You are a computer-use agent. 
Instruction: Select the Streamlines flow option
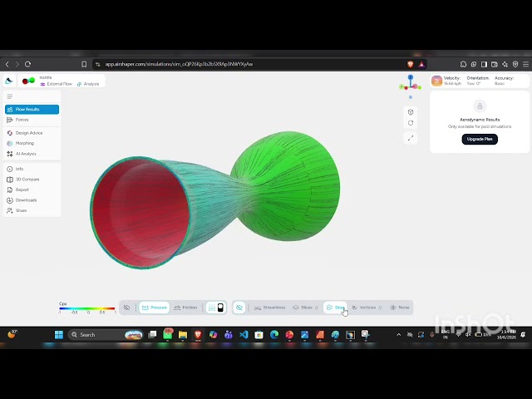pyautogui.click(x=269, y=308)
